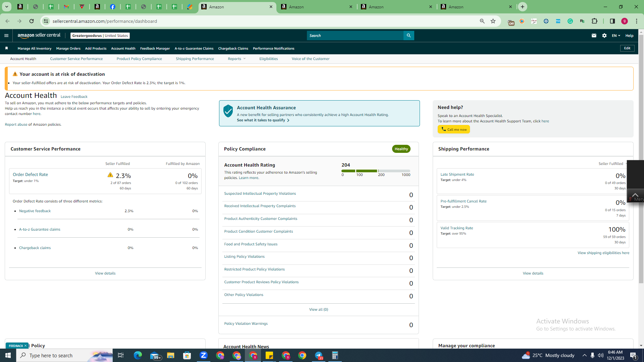Click the Windows taskbar search box
Image resolution: width=644 pixels, height=362 pixels.
64,355
